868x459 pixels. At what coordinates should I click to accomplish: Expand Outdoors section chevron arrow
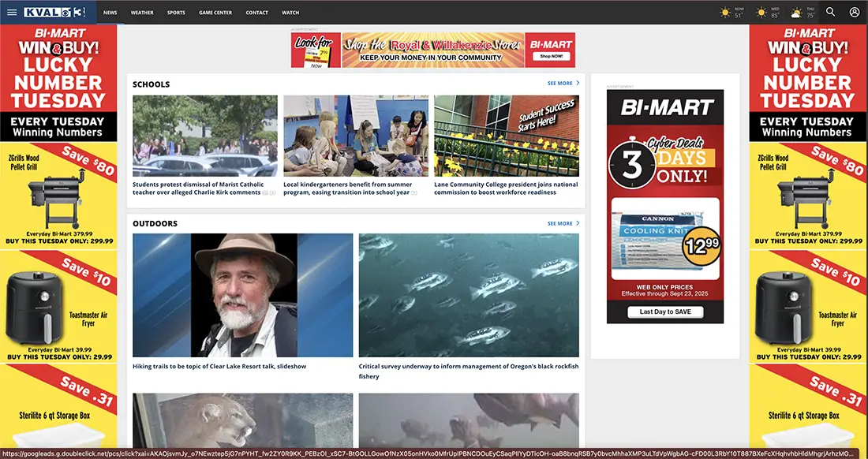pos(578,223)
